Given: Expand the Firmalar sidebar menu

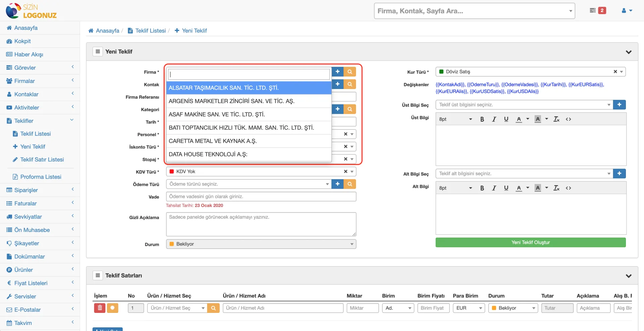Looking at the screenshot, I should coord(40,81).
